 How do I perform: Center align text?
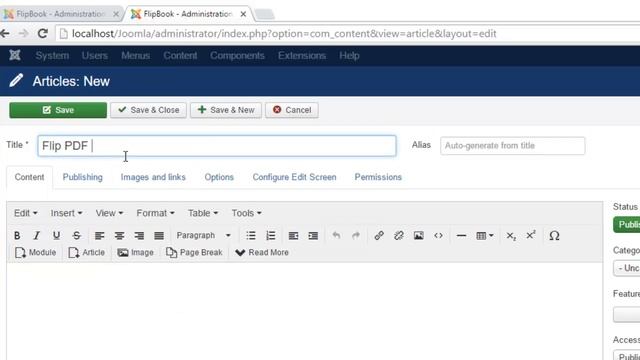click(x=119, y=236)
